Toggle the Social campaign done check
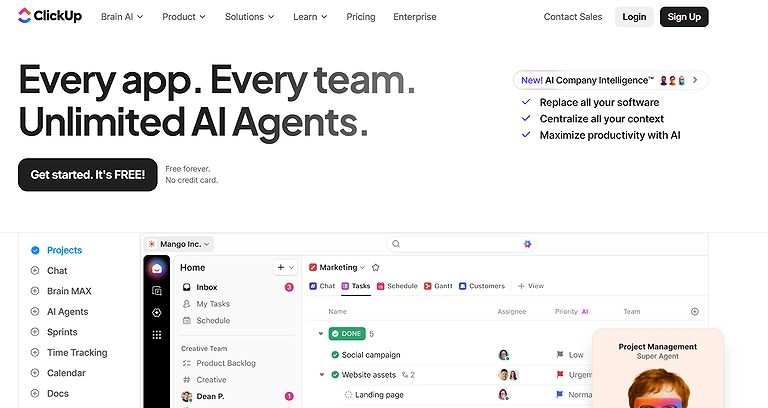768x408 pixels. pos(335,355)
